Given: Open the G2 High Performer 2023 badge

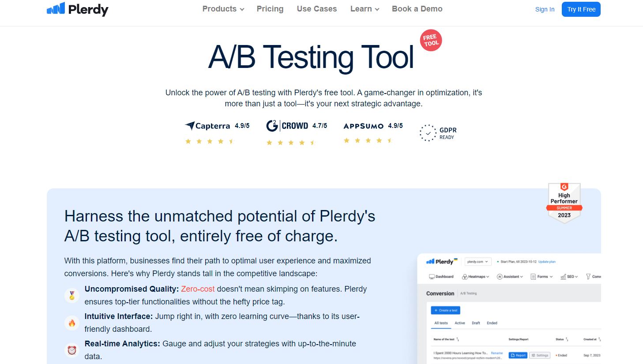Looking at the screenshot, I should (x=564, y=203).
